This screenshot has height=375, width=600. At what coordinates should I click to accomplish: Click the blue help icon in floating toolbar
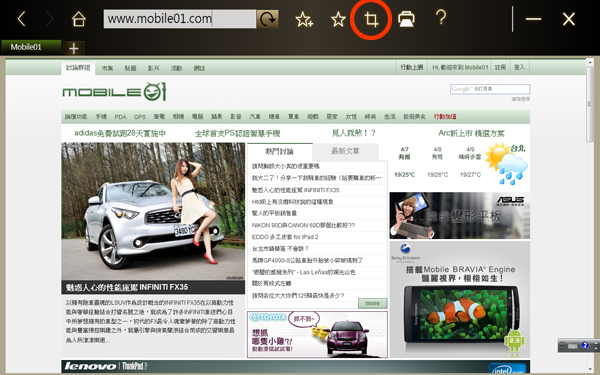(x=585, y=345)
